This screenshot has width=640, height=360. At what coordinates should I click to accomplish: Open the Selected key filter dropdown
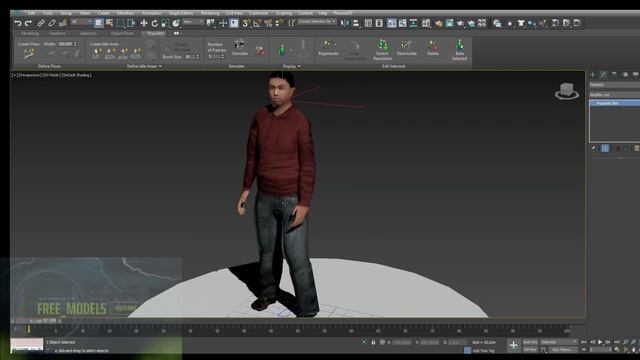pos(559,342)
